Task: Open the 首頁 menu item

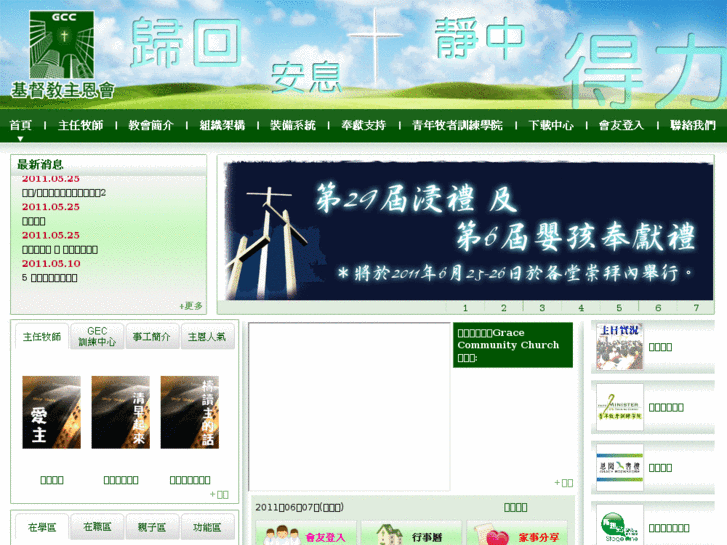Action: coord(20,125)
